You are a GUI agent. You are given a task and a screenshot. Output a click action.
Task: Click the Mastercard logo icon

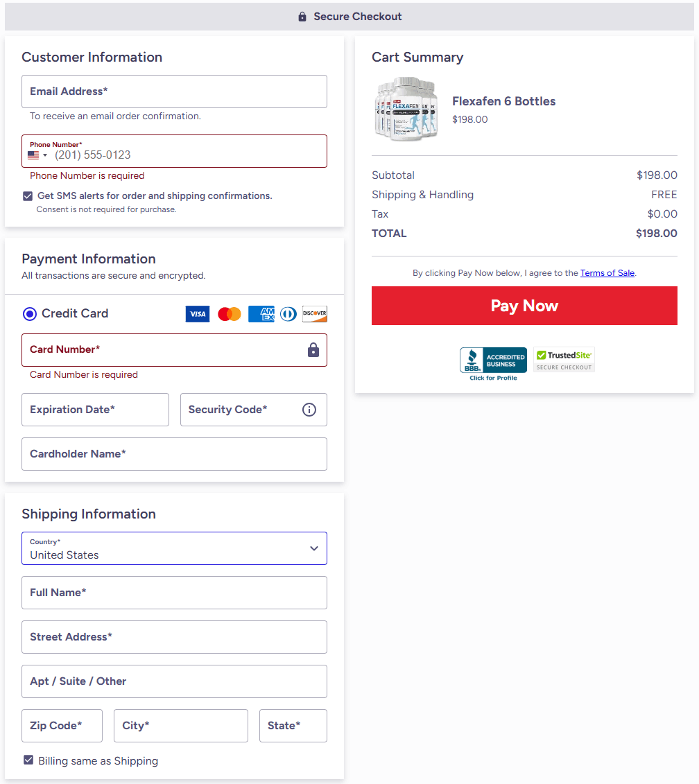(x=230, y=314)
